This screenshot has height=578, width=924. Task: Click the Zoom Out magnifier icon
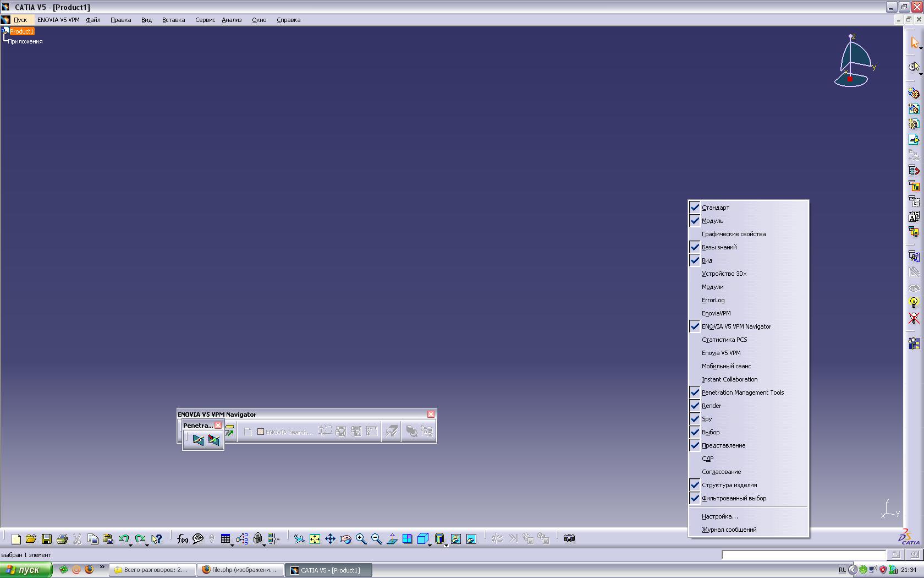click(x=376, y=539)
